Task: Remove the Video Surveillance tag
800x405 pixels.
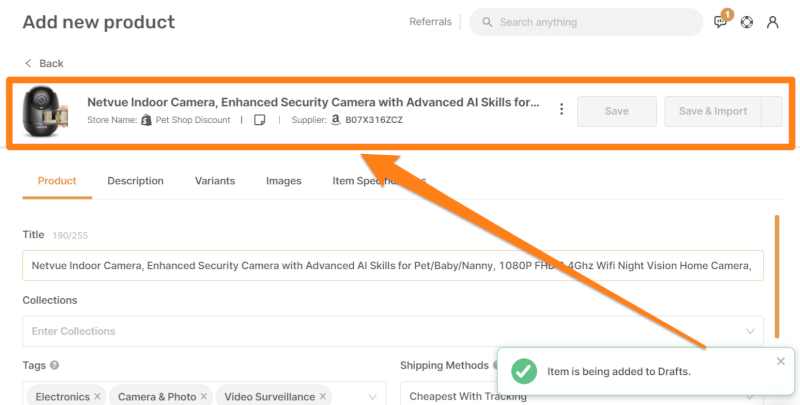Action: [x=323, y=397]
